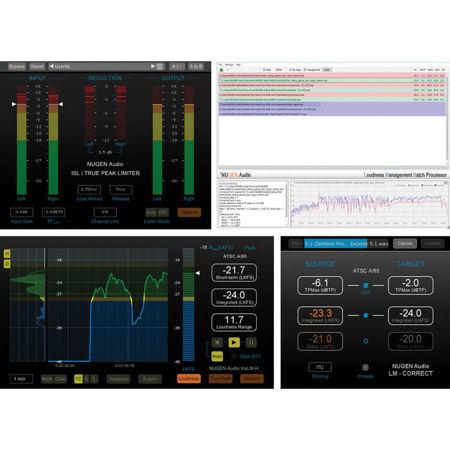Click Bypass in ISL limiter
450x450 pixels.
coord(17,67)
